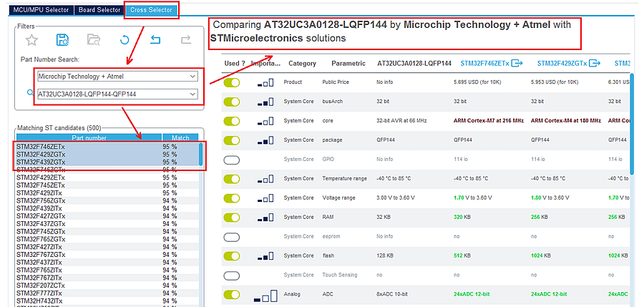Disable the Used toggle for Public Price
The width and height of the screenshot is (644, 307).
pyautogui.click(x=232, y=82)
